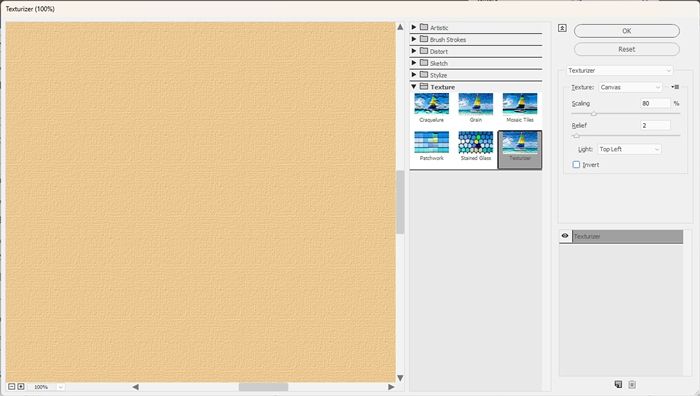Expand the Artistic filter category

pyautogui.click(x=413, y=27)
